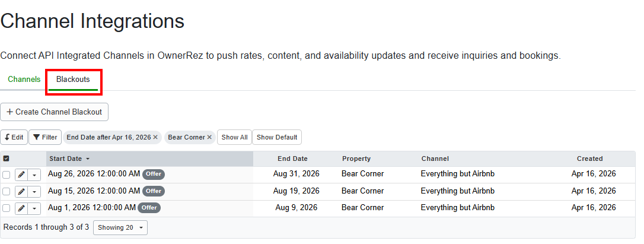Screen dimensions: 644x244
Task: Check the Aug 1, 2026 row checkbox
Action: pos(6,208)
